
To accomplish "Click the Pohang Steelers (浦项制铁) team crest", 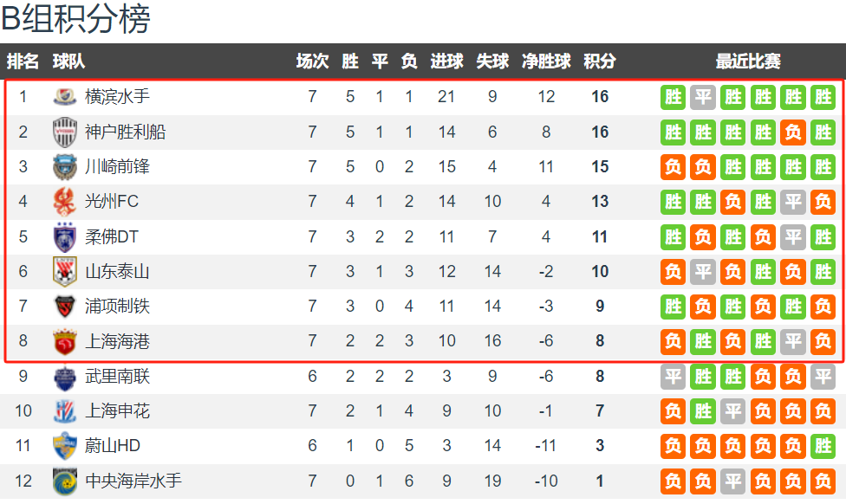I will [65, 307].
